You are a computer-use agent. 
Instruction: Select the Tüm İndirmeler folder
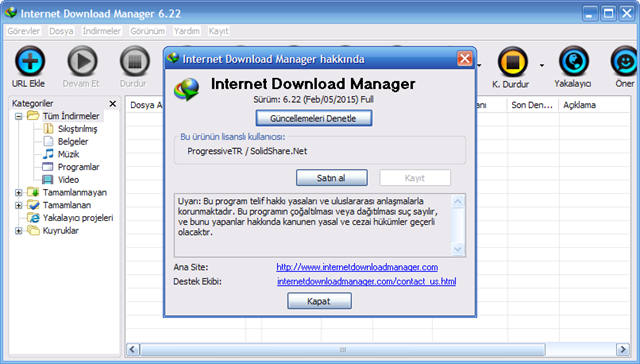click(x=71, y=116)
